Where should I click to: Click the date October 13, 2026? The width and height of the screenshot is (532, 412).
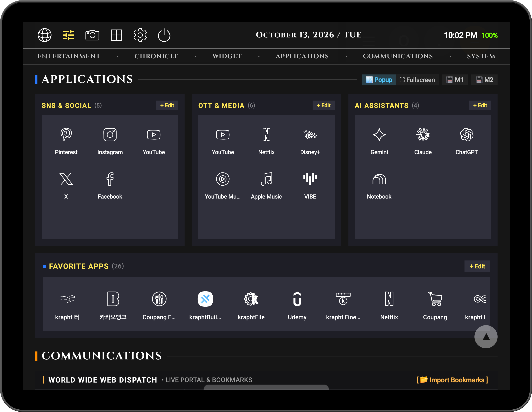(x=308, y=35)
